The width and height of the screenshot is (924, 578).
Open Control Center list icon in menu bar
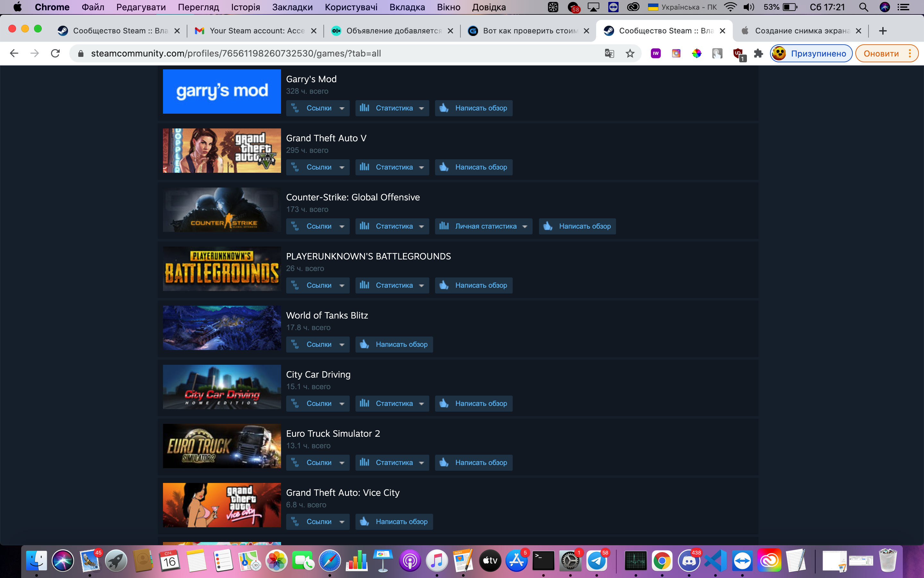coord(903,7)
